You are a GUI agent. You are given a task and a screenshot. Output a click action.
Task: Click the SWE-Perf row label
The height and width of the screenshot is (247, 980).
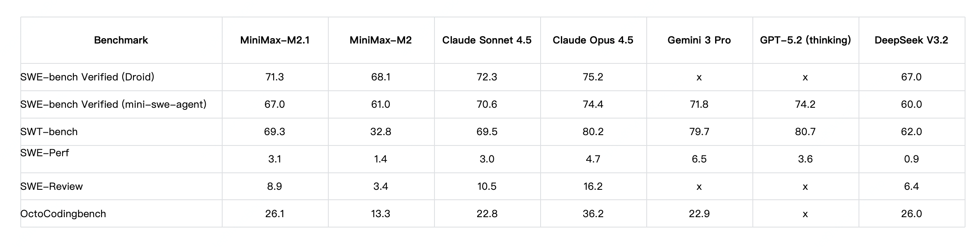point(45,153)
